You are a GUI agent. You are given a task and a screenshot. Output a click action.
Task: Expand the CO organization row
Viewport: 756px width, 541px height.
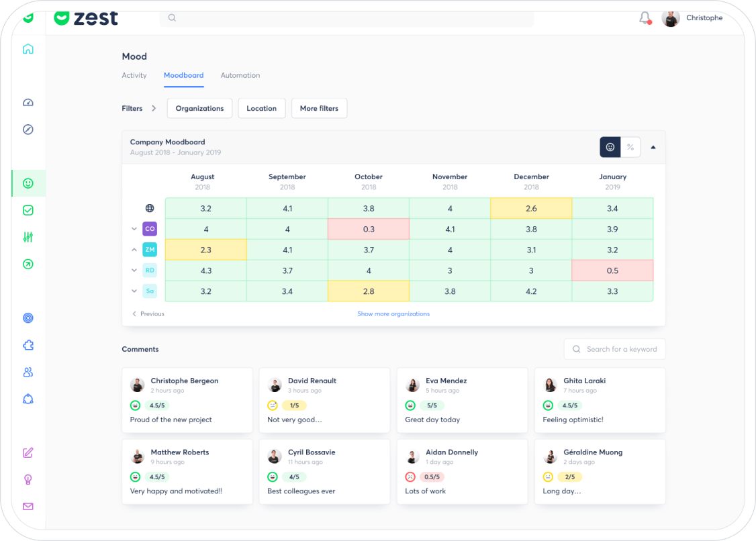pyautogui.click(x=134, y=229)
